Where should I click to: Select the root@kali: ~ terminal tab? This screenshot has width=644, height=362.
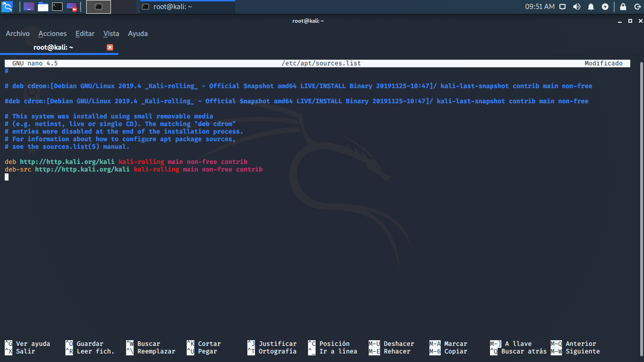[59, 47]
